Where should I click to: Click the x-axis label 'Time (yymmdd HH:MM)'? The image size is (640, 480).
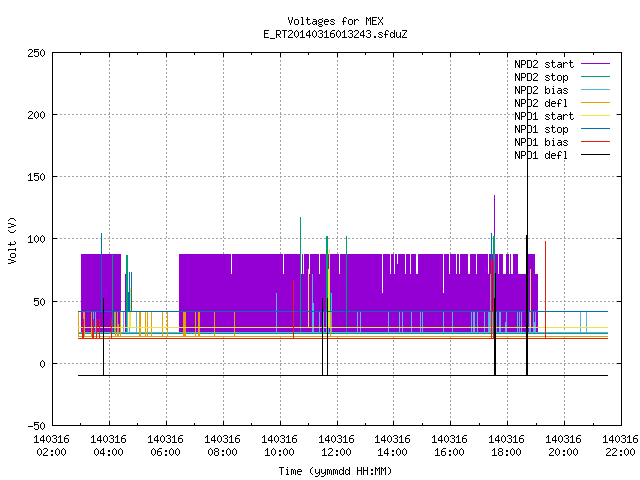[x=335, y=471]
